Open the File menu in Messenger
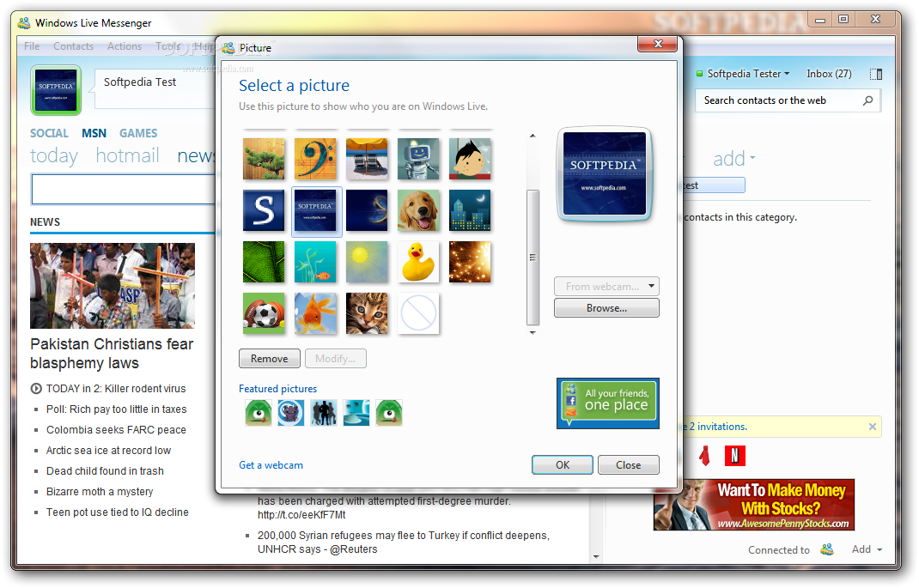 point(32,46)
